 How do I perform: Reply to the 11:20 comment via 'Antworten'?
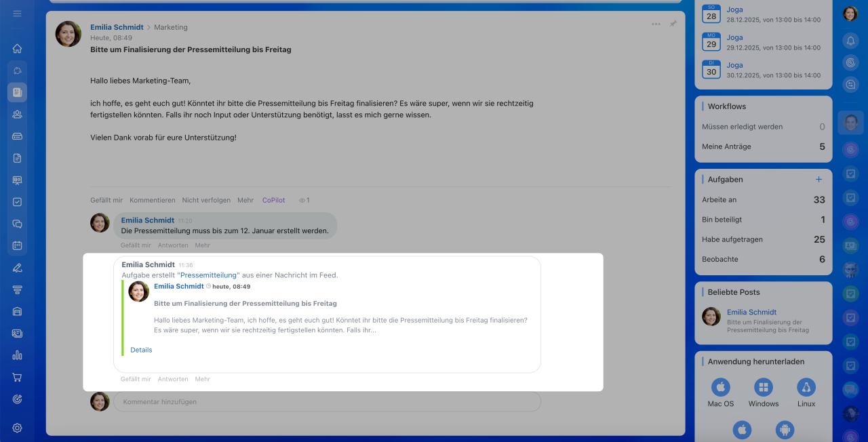(x=173, y=245)
